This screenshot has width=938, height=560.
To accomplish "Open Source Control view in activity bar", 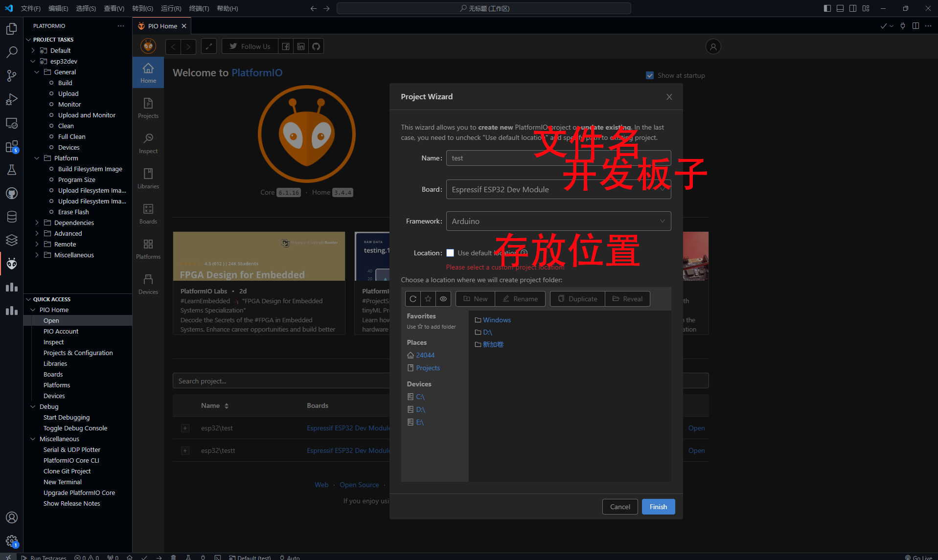I will click(12, 76).
